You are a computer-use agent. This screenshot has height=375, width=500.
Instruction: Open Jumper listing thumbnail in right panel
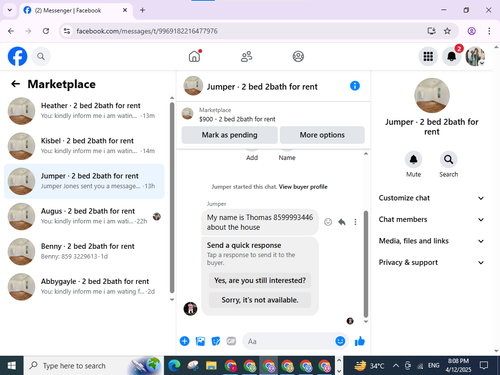click(432, 95)
